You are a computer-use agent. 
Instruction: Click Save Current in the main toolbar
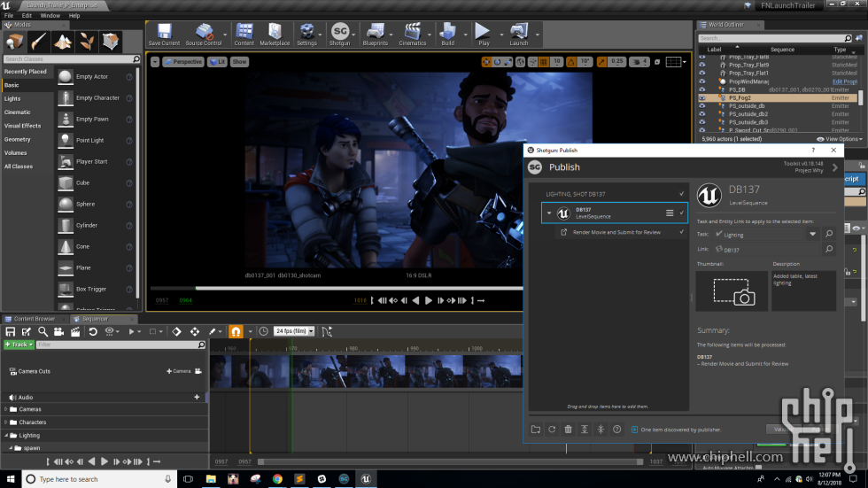click(x=164, y=35)
